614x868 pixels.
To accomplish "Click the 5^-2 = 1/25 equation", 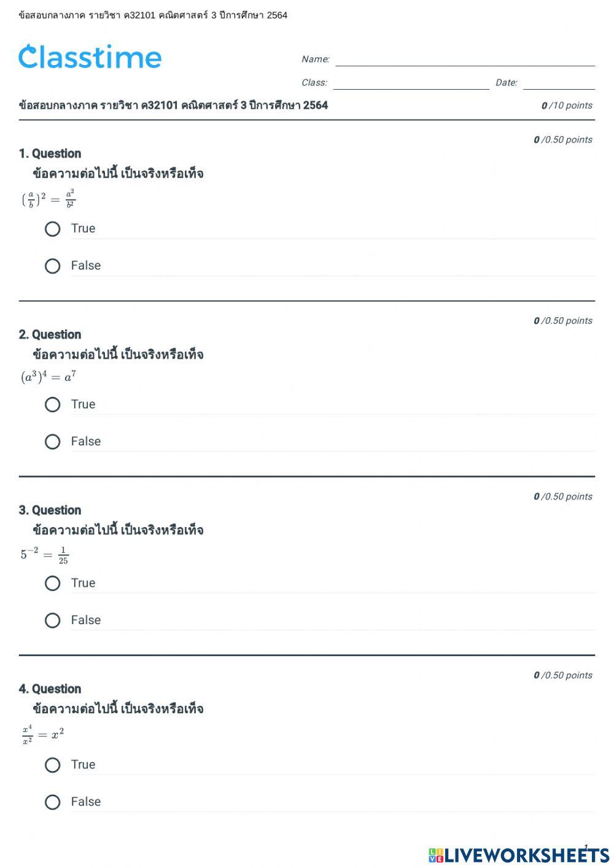I will 44,555.
